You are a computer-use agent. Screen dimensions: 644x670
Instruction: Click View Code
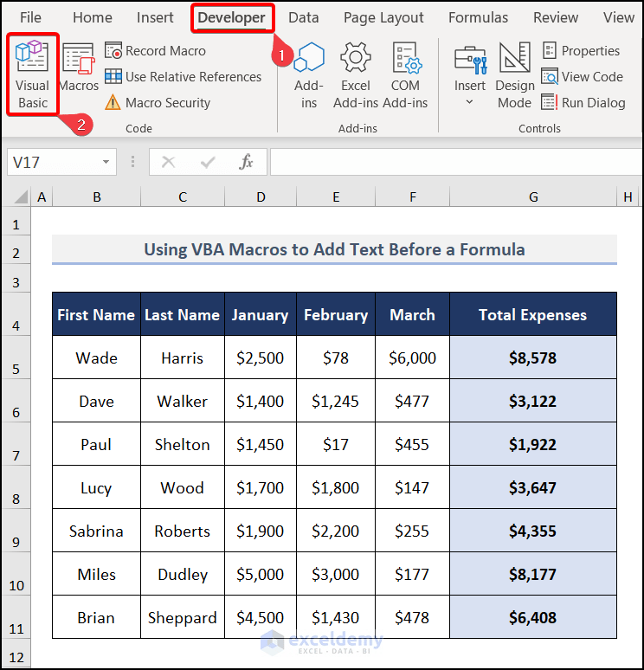[x=582, y=77]
